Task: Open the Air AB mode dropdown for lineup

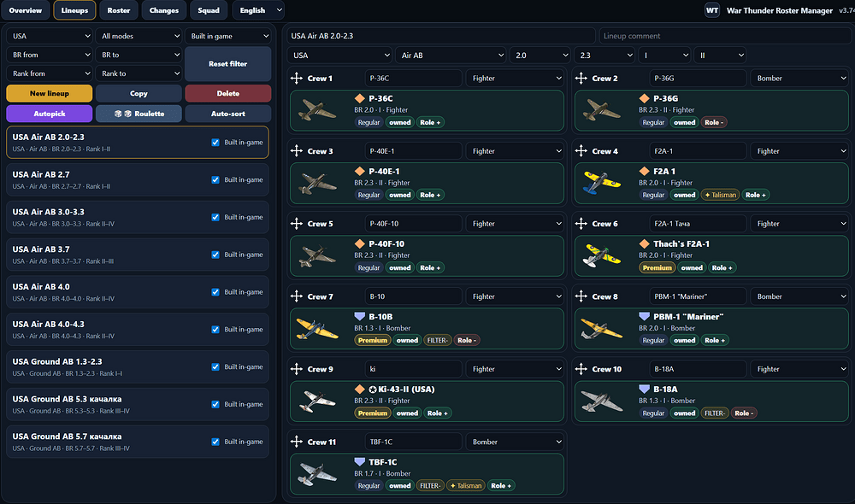Action: (x=451, y=55)
